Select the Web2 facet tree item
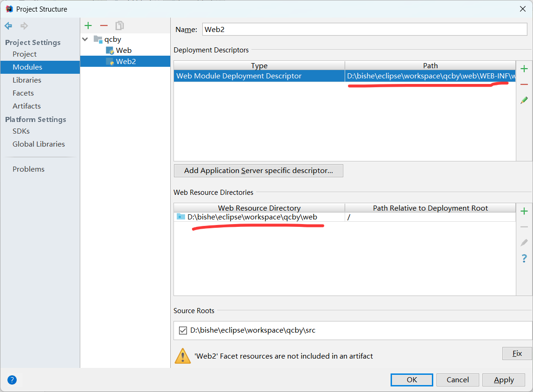The width and height of the screenshot is (533, 392). click(x=125, y=61)
